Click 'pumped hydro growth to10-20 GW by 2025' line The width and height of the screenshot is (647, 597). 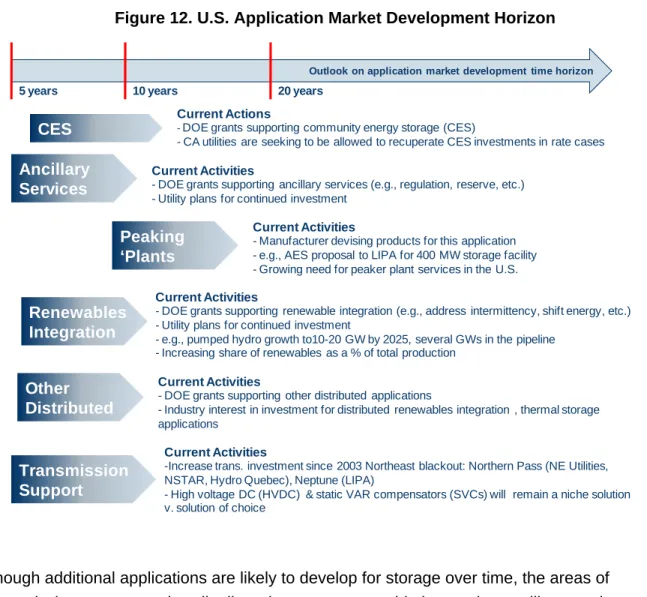[x=355, y=340]
